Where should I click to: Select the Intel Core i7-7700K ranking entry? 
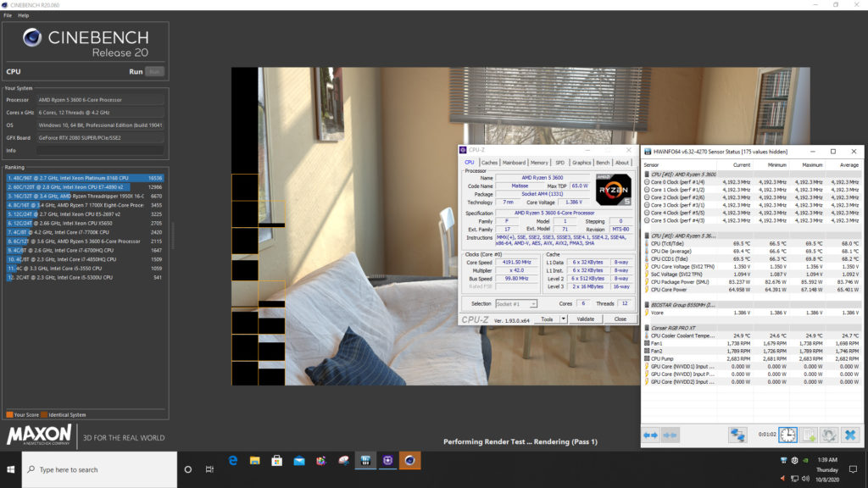pyautogui.click(x=85, y=232)
